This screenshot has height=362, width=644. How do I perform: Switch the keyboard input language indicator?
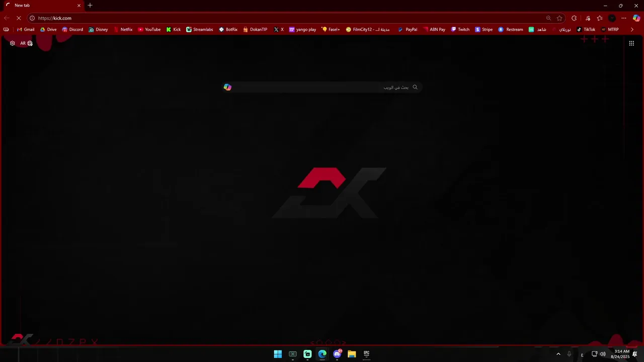[x=582, y=354]
